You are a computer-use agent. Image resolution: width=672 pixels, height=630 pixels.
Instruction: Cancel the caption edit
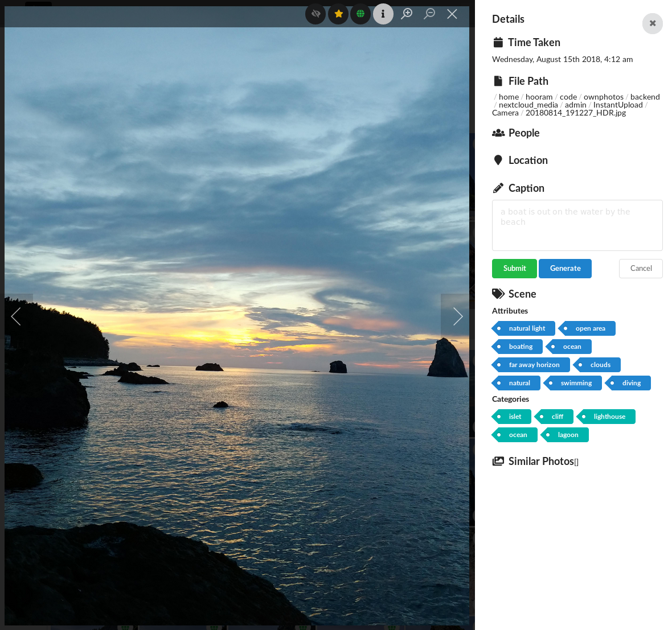641,268
